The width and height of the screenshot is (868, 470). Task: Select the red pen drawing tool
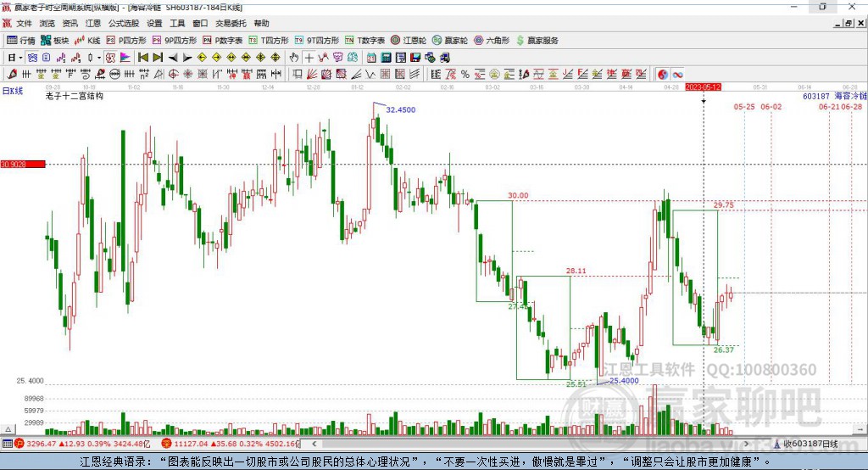[12, 75]
